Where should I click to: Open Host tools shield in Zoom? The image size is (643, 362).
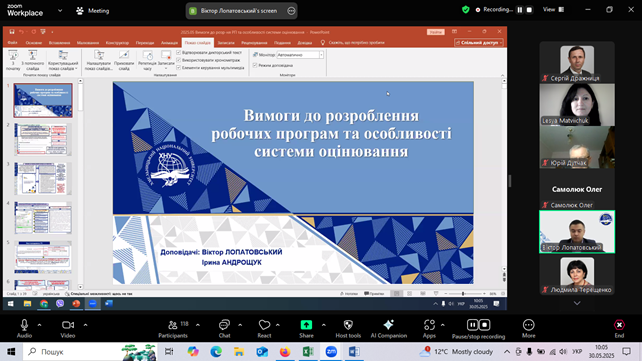pos(348,328)
